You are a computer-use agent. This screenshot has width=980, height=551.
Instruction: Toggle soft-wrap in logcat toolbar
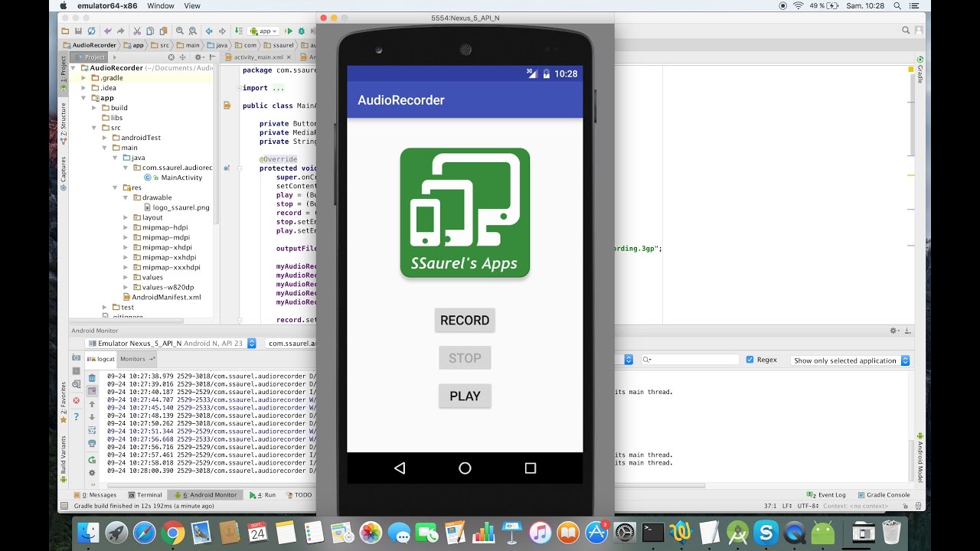92,431
